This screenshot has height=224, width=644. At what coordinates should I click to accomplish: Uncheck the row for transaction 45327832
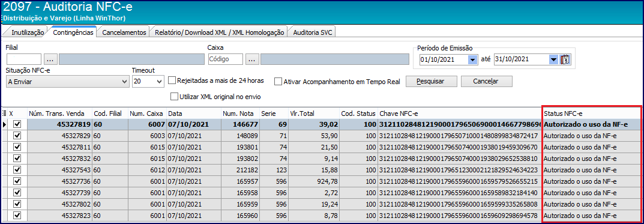(x=17, y=158)
